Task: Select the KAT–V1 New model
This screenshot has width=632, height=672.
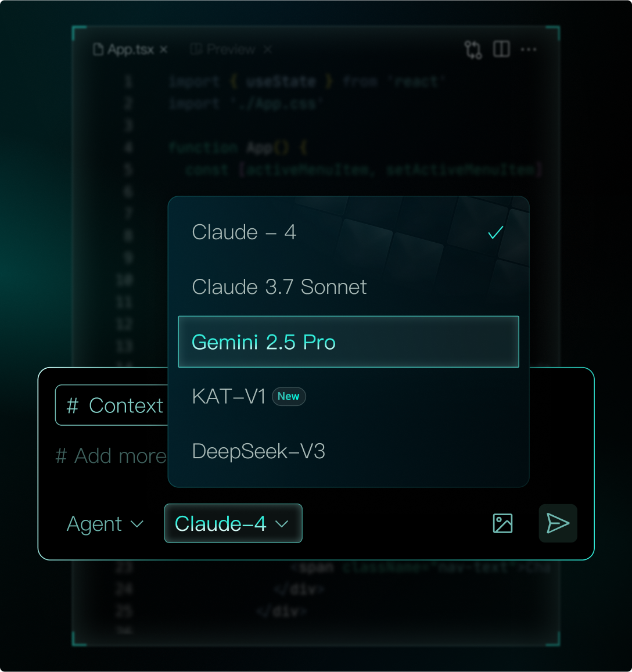Action: point(349,397)
